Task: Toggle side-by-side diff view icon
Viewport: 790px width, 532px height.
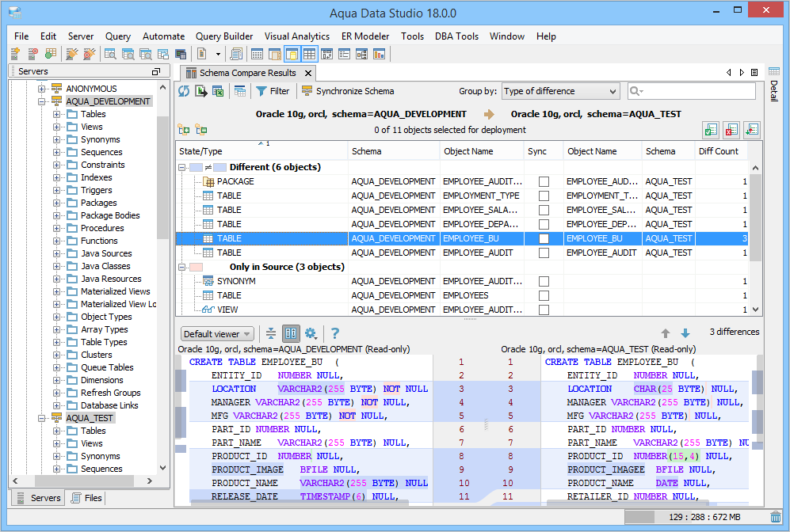Action: (x=291, y=333)
